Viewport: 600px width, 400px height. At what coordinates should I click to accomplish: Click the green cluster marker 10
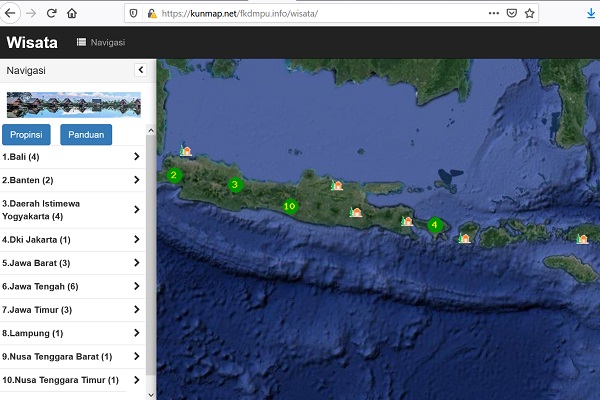click(x=290, y=206)
